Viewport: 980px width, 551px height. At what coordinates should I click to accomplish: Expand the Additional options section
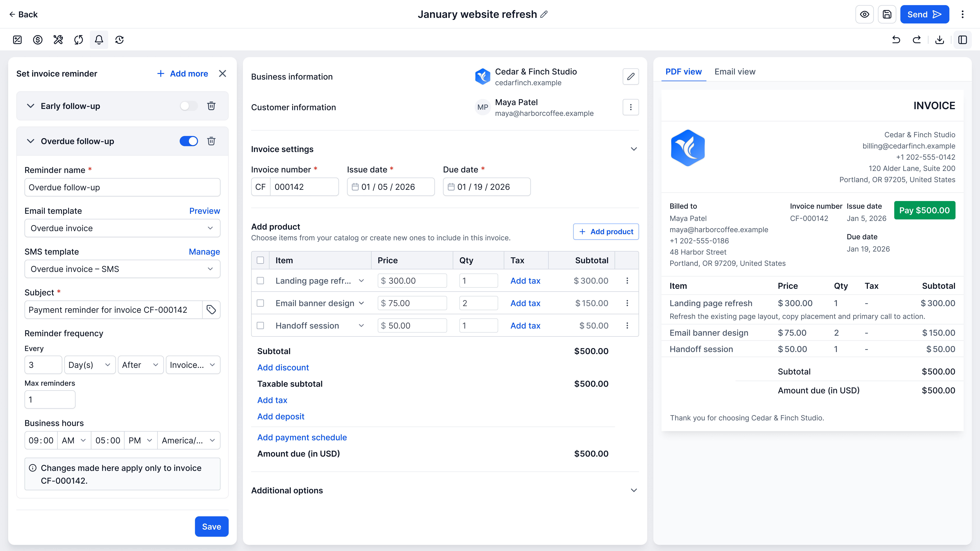coord(634,491)
